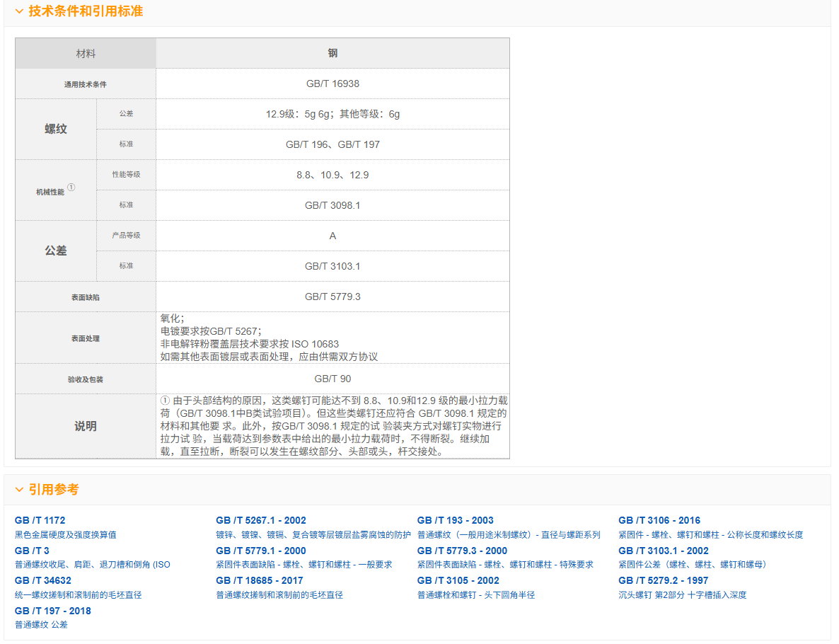Open the GB /T 3 standard link

pos(32,551)
